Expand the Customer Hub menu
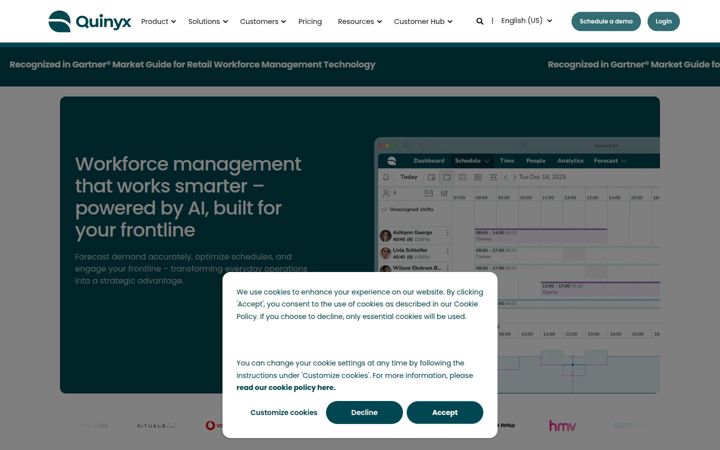 coord(423,21)
